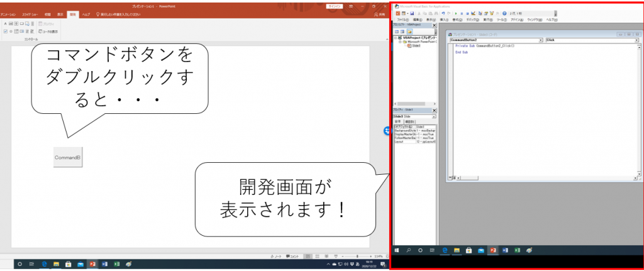The image size is (644, 271).
Task: Select the Option Button control in PowerPoint ribbon
Action: pos(11,31)
